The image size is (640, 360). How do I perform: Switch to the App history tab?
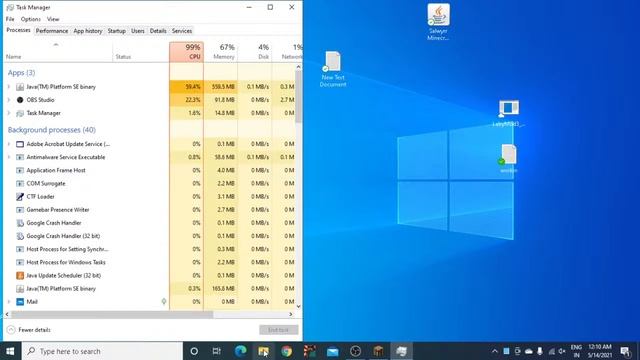coord(88,31)
